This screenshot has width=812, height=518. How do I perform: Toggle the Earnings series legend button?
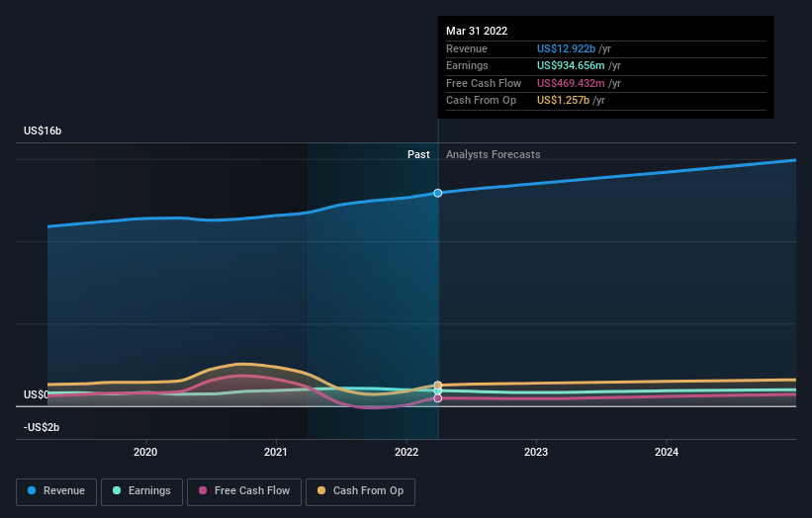tap(141, 491)
